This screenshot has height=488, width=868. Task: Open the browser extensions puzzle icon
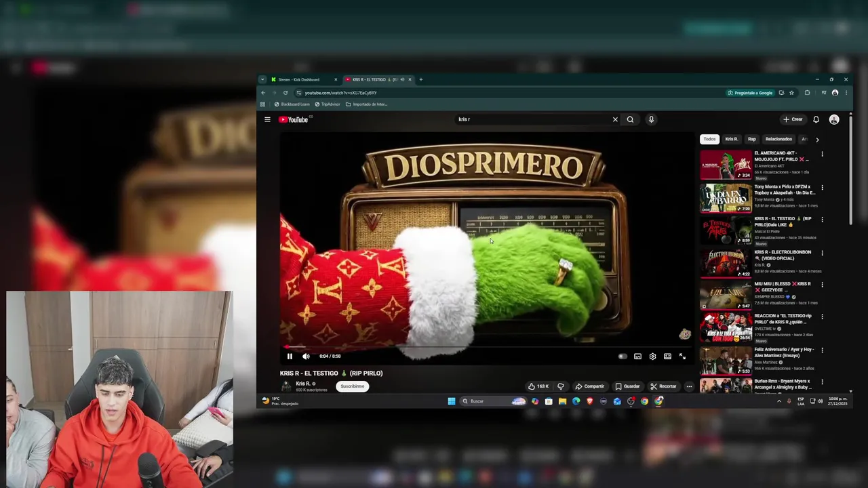pyautogui.click(x=807, y=93)
